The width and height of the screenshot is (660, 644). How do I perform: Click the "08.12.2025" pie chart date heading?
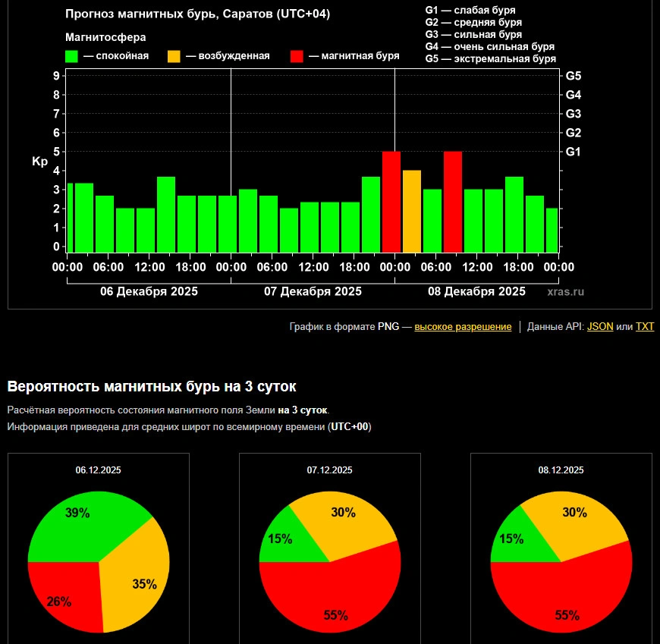[x=561, y=470]
